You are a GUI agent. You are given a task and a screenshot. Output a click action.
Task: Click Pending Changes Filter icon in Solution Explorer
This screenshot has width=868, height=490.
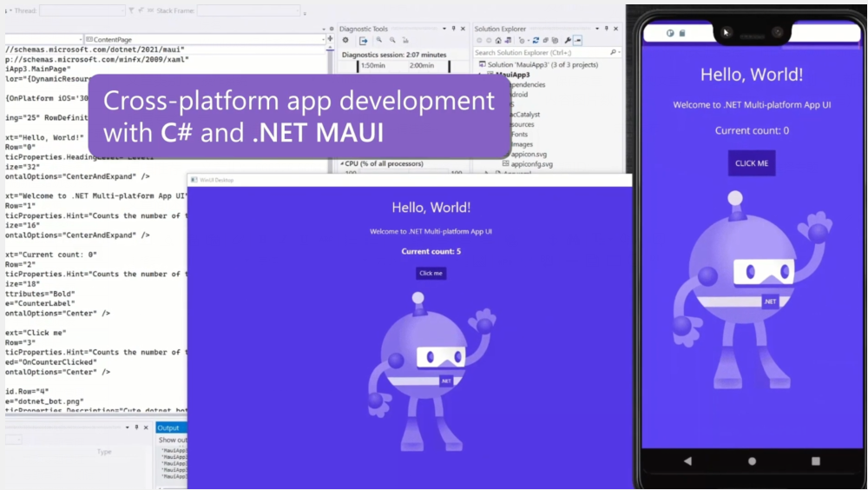[x=522, y=41]
